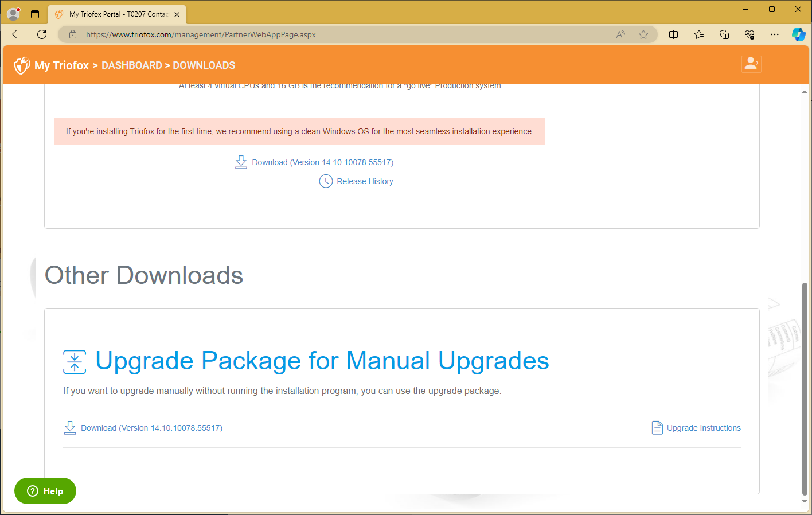Refresh the current page
Screen dimensions: 812x515
[x=42, y=34]
